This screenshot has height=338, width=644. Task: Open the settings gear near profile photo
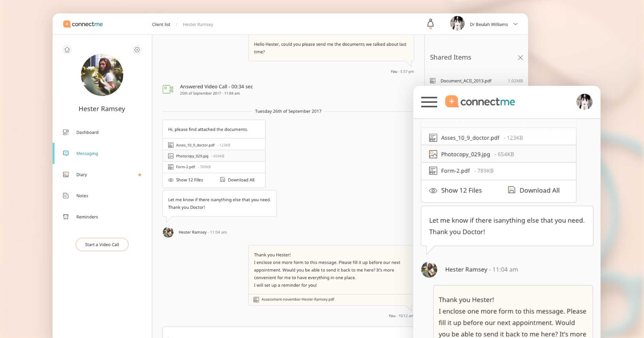[137, 50]
